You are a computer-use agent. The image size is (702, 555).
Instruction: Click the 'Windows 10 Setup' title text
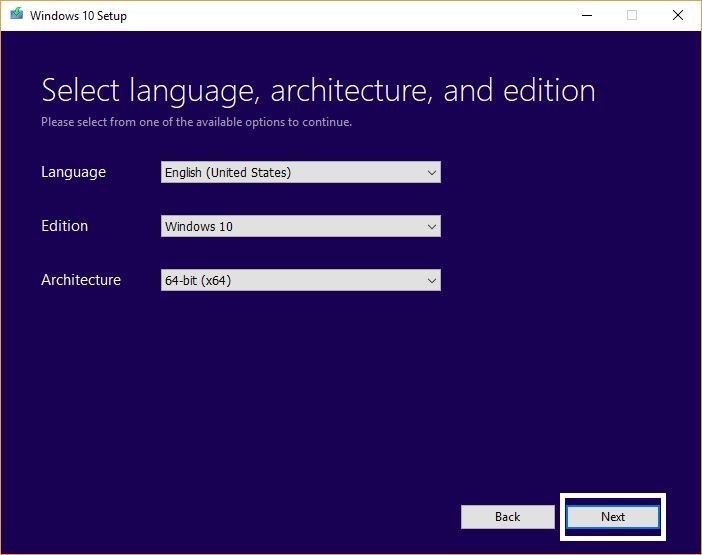click(78, 16)
